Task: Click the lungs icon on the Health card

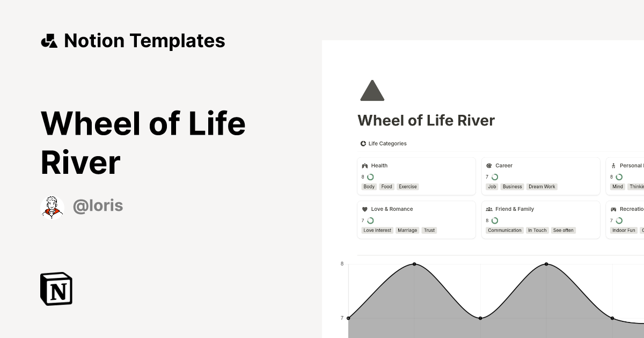Action: (365, 165)
